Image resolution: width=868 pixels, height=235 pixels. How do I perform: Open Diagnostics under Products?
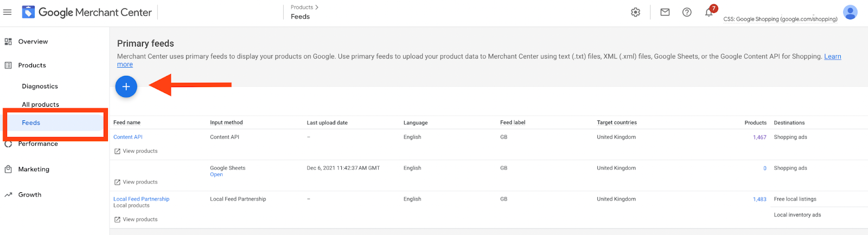pos(40,86)
